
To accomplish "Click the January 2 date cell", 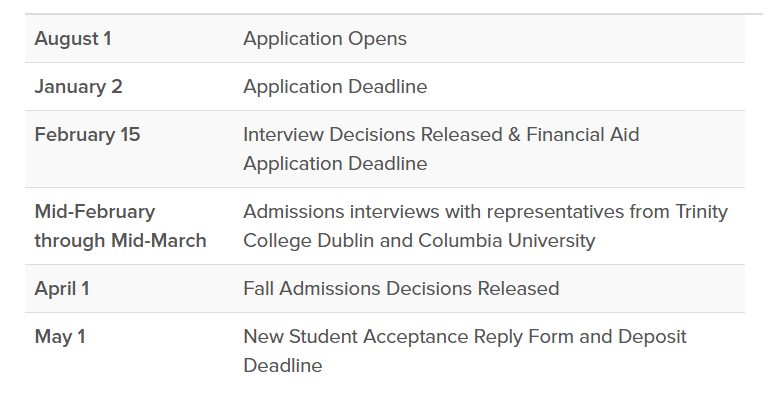I will click(x=78, y=87).
